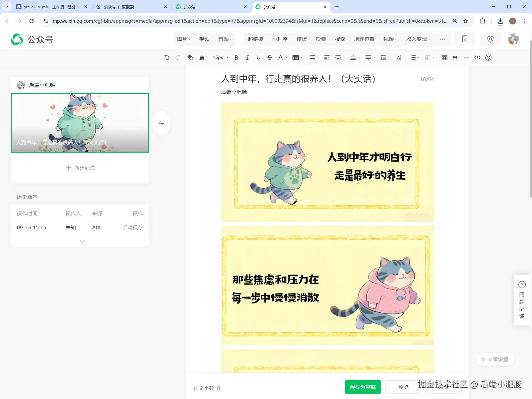Reload the page
The image size is (532, 399).
pyautogui.click(x=31, y=21)
